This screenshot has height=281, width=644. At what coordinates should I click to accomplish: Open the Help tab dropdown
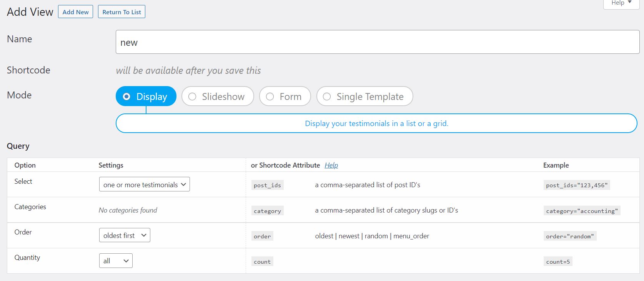pos(621,3)
